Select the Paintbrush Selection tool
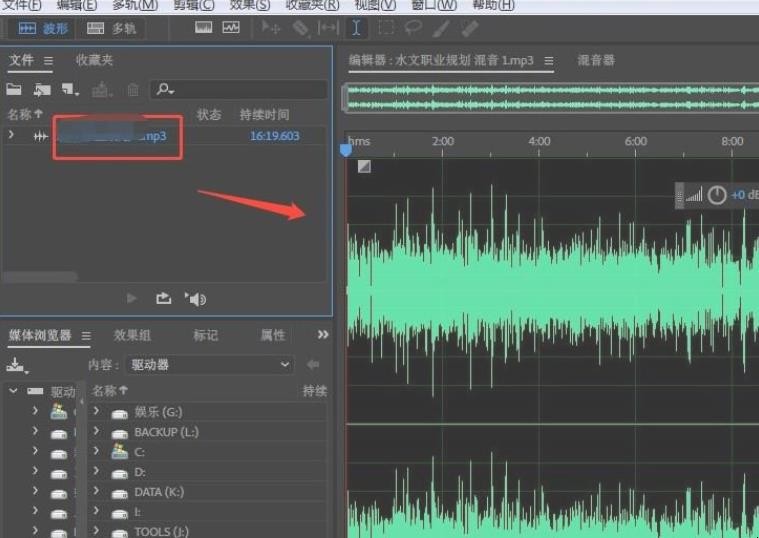The width and height of the screenshot is (759, 538). [x=441, y=28]
